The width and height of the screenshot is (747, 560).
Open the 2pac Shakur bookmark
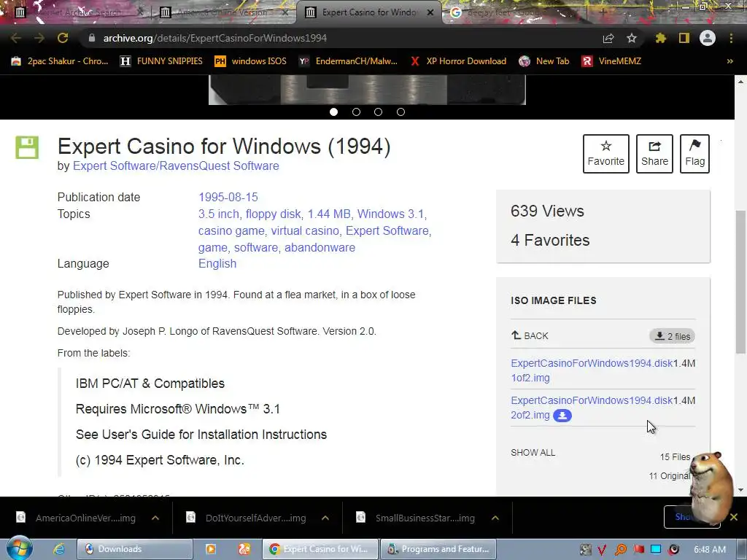point(60,61)
